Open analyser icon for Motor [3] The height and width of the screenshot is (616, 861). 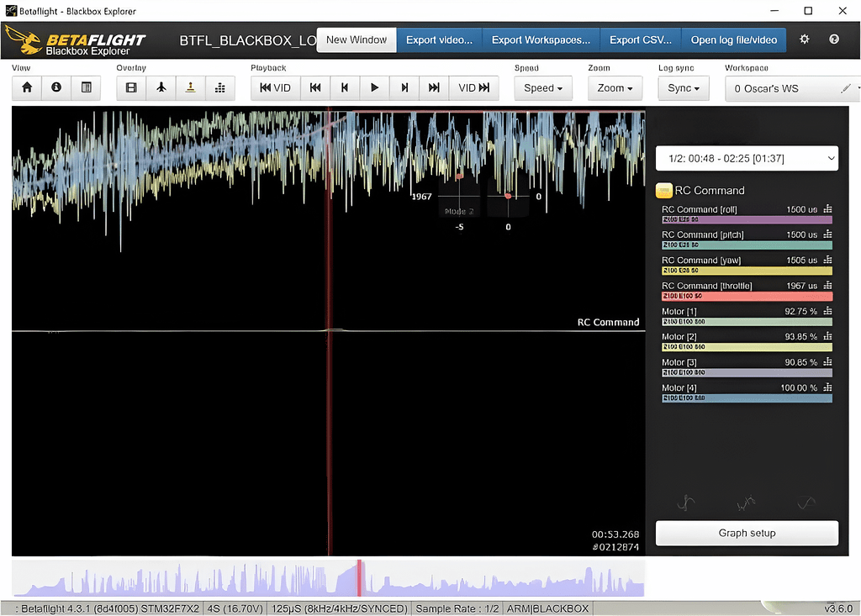[827, 362]
